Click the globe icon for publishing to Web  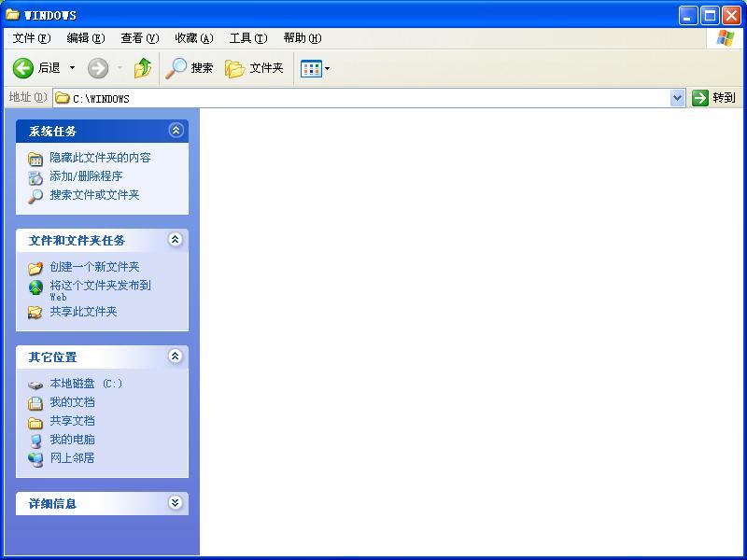click(35, 287)
